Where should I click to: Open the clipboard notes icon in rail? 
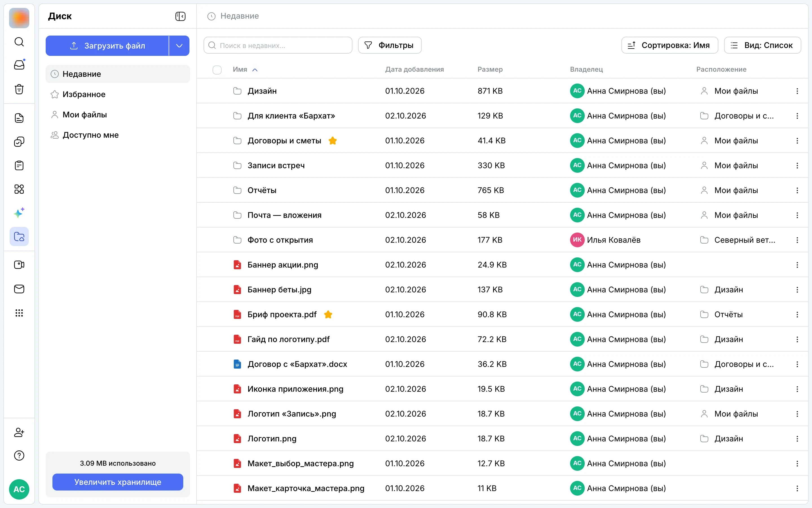coord(19,165)
